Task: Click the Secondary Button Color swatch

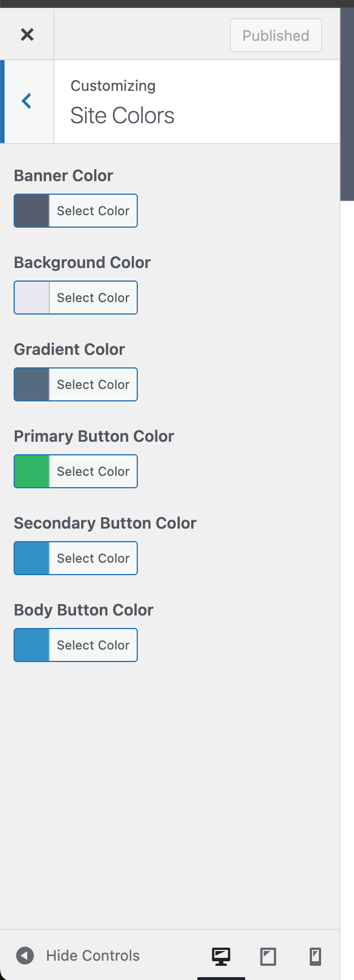Action: point(32,558)
